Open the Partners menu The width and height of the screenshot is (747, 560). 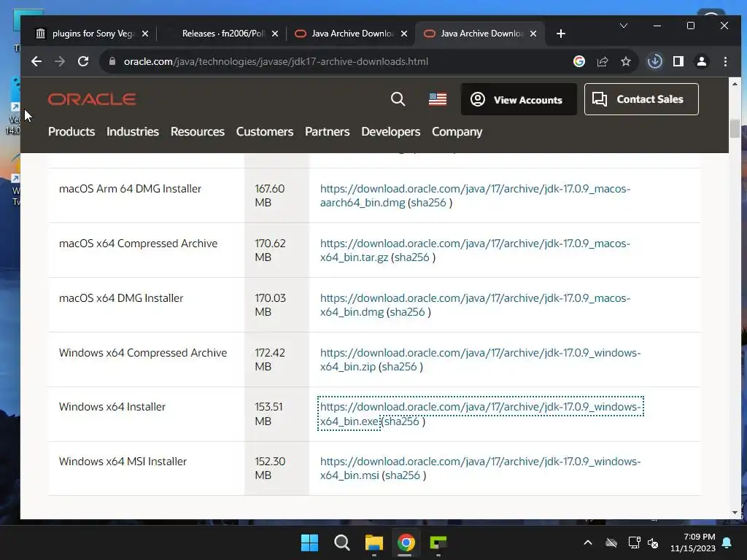pos(328,131)
